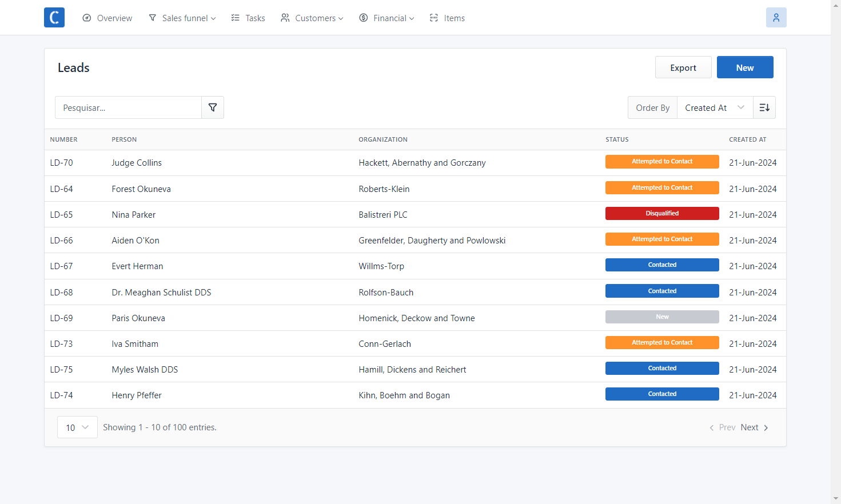Click Paris Okuneva person name
Viewport: 841px width, 504px height.
(x=138, y=318)
